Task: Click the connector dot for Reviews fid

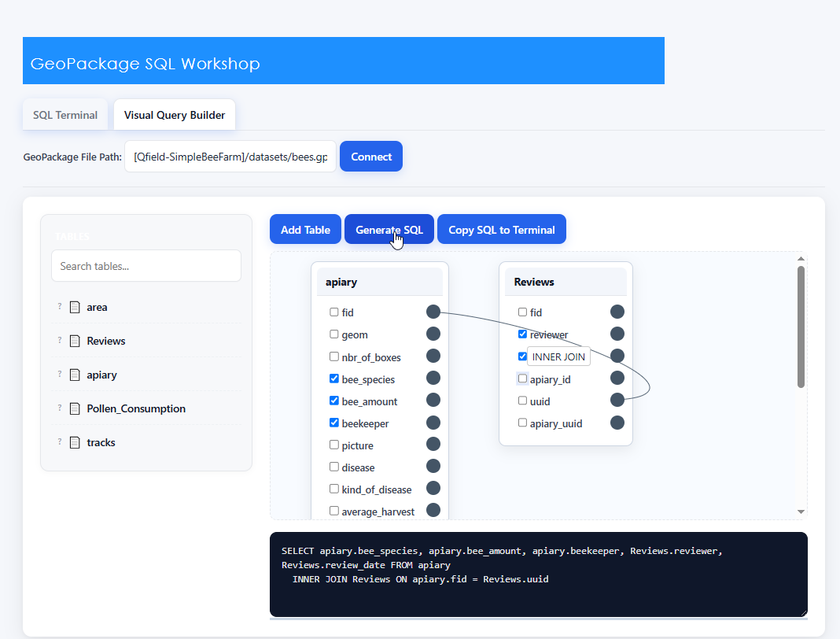Action: click(617, 312)
